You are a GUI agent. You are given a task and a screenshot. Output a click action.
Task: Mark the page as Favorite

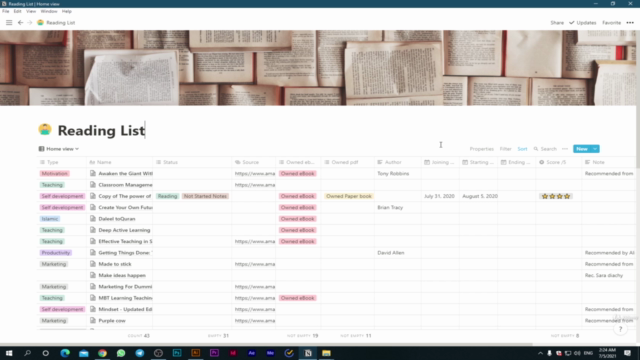coord(611,23)
